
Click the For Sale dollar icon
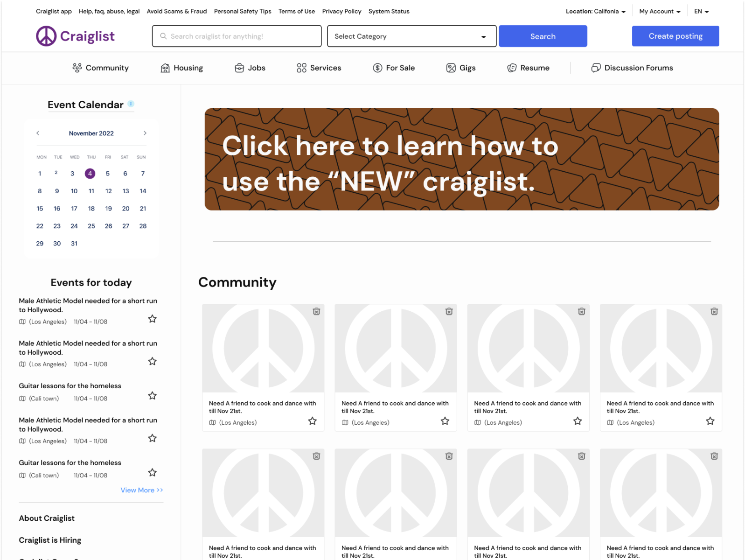coord(377,68)
